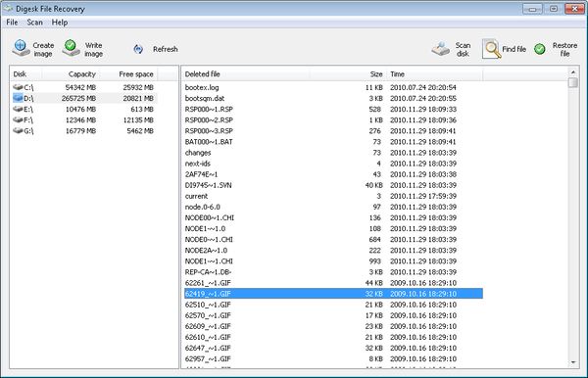
Task: Click the 12135 MB free space value
Action: (138, 119)
